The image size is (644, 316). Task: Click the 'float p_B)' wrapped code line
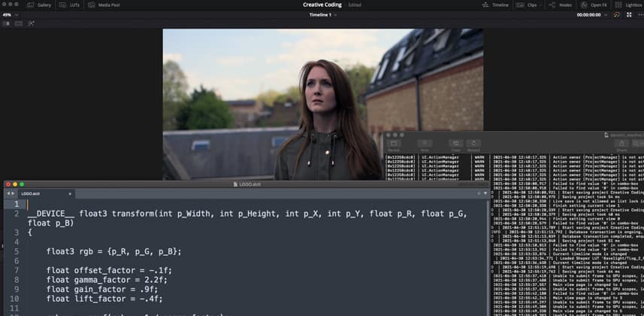[51, 223]
